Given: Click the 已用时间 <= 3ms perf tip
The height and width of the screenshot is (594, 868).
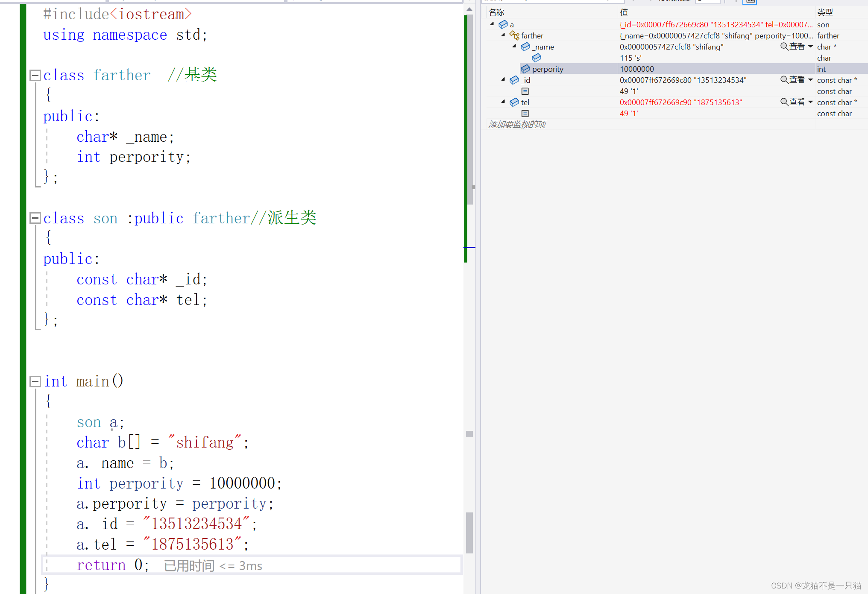Looking at the screenshot, I should [213, 566].
